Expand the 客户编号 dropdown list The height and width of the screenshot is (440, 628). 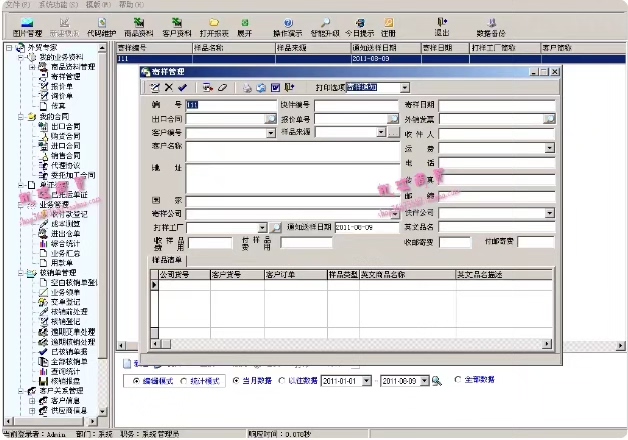(267, 133)
